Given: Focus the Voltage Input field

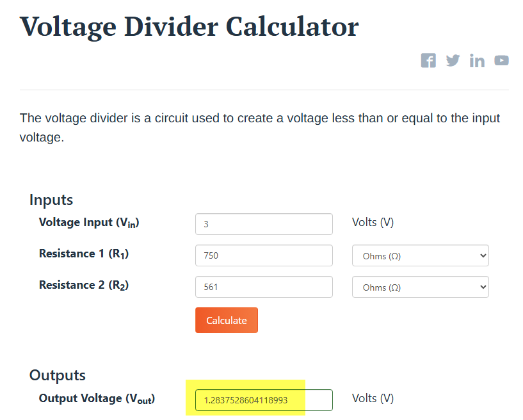Looking at the screenshot, I should pyautogui.click(x=264, y=224).
